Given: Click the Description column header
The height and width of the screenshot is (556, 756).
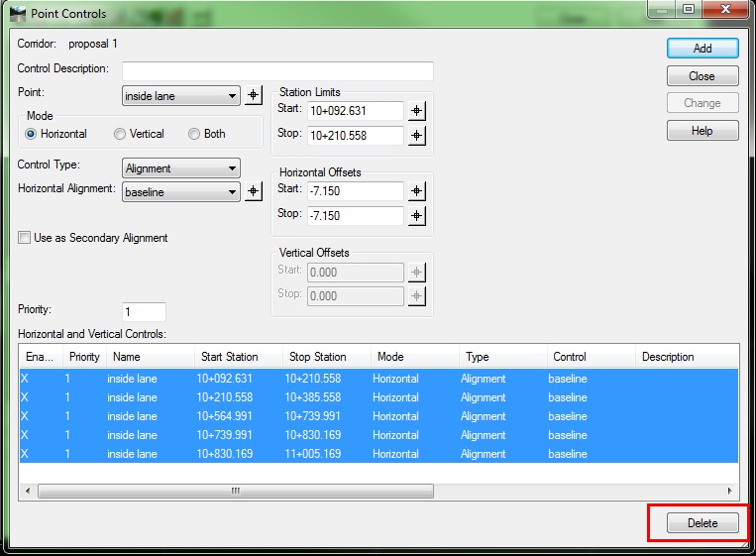Looking at the screenshot, I should coord(687,357).
